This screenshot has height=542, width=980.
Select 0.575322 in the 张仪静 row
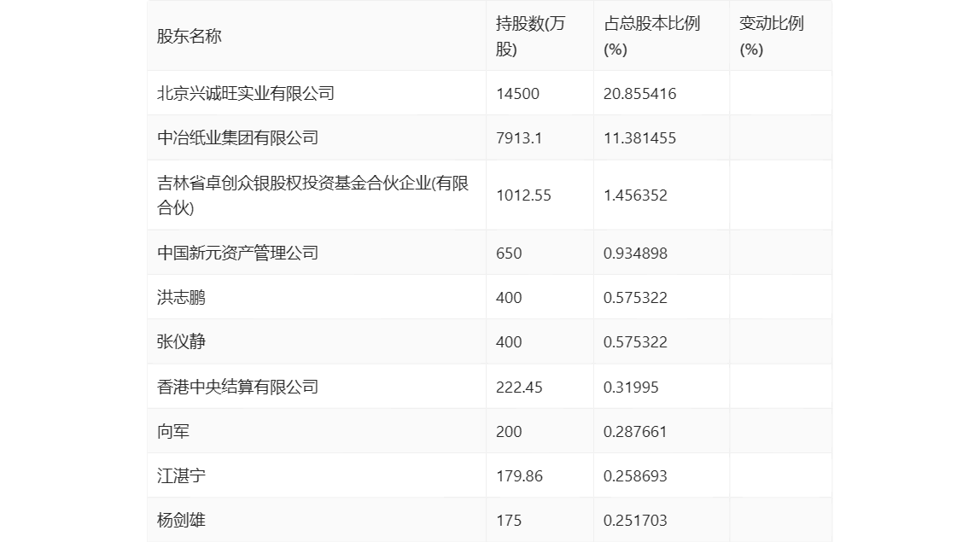pyautogui.click(x=635, y=342)
